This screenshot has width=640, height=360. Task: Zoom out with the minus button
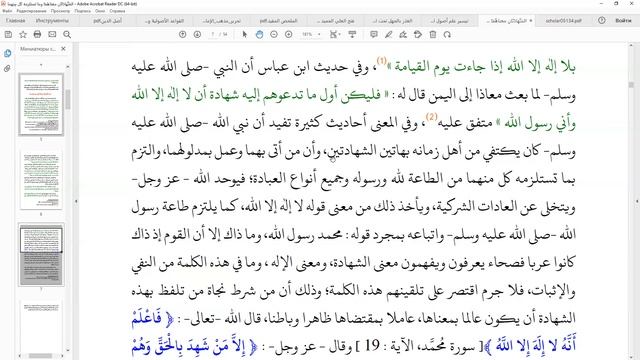[x=274, y=35]
